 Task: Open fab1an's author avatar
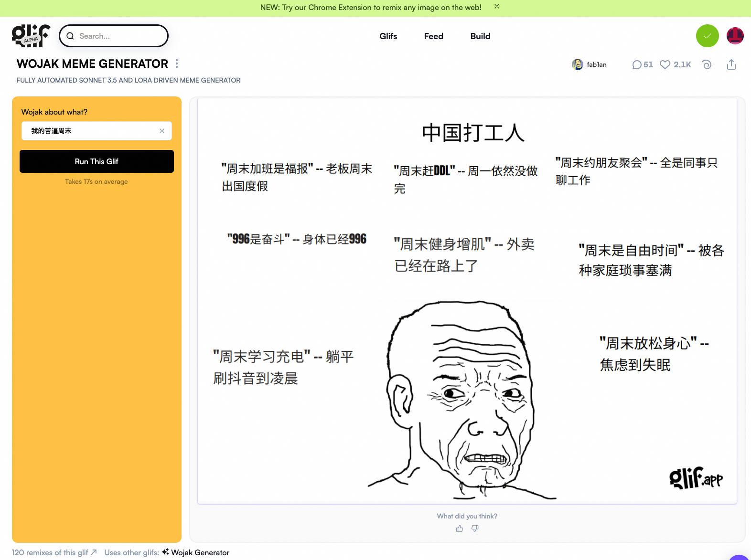click(578, 64)
